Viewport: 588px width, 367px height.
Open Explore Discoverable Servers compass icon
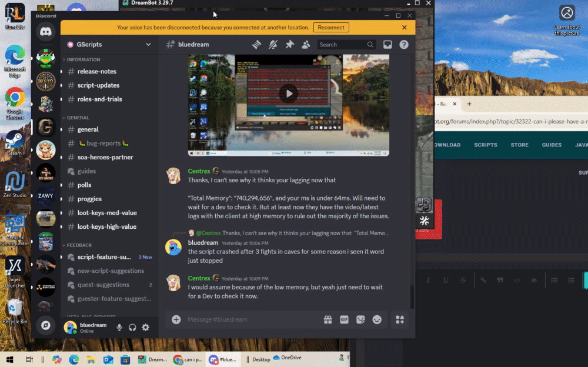point(46,325)
